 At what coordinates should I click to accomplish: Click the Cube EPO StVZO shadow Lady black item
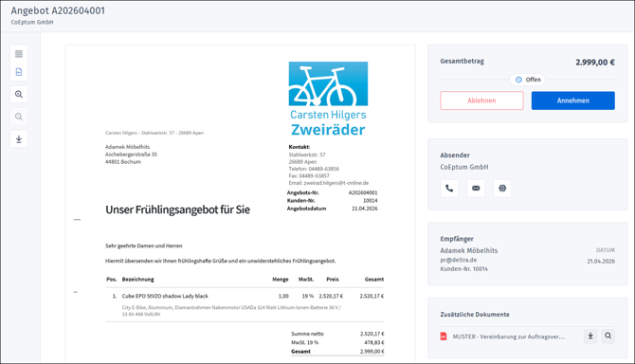[165, 296]
